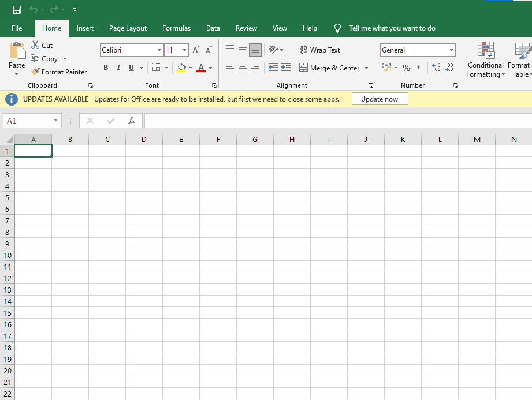Click the Update now button

click(380, 99)
